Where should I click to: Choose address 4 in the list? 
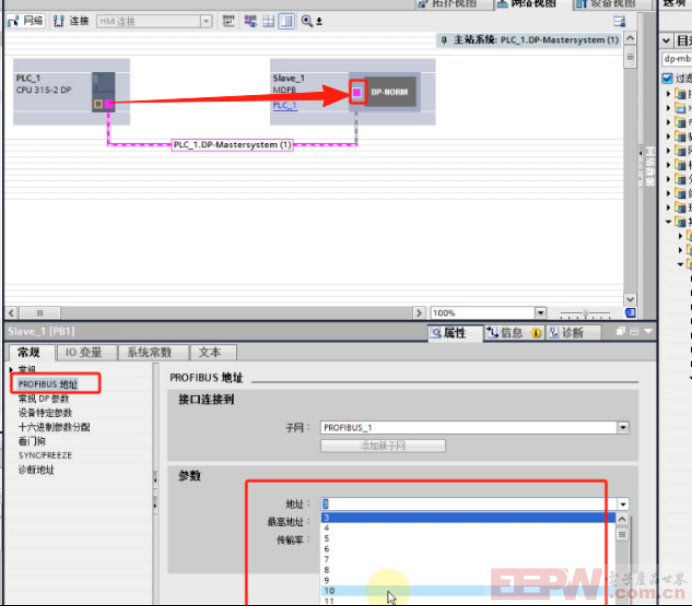pos(468,528)
